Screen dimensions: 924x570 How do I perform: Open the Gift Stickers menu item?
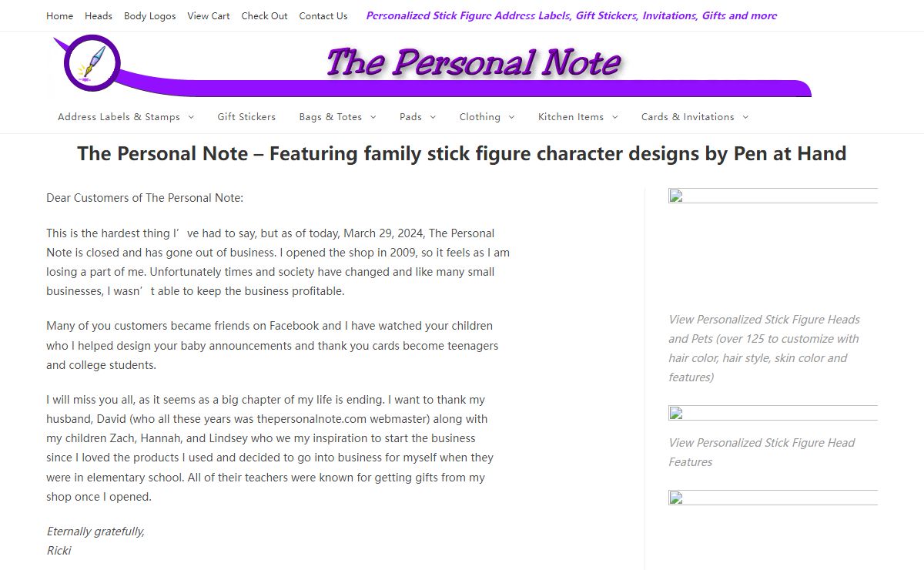(246, 117)
